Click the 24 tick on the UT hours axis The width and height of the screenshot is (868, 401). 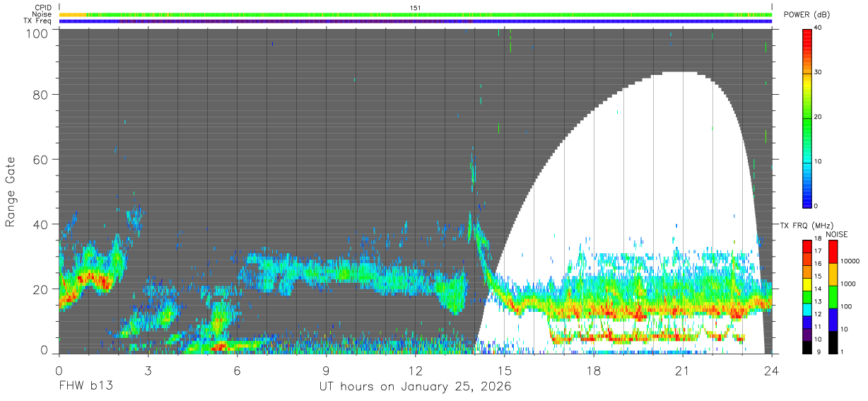(772, 371)
